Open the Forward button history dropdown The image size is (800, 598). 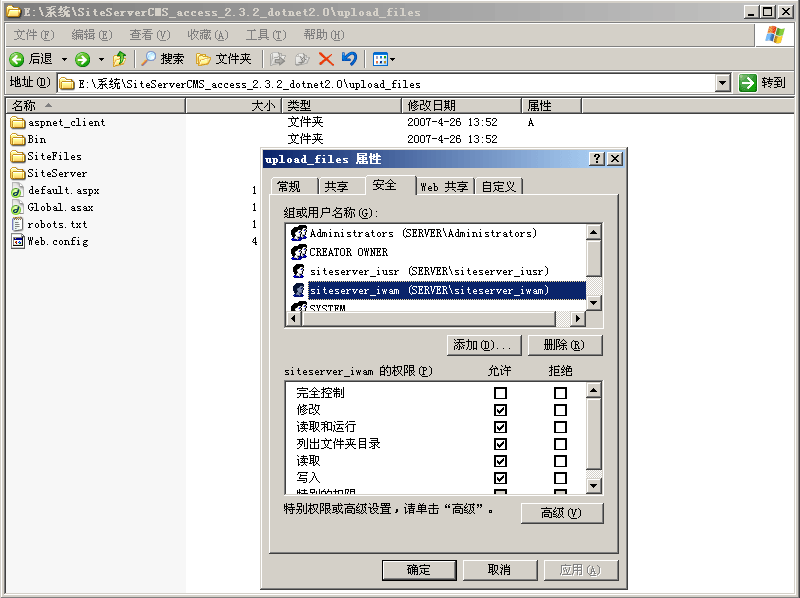point(101,59)
